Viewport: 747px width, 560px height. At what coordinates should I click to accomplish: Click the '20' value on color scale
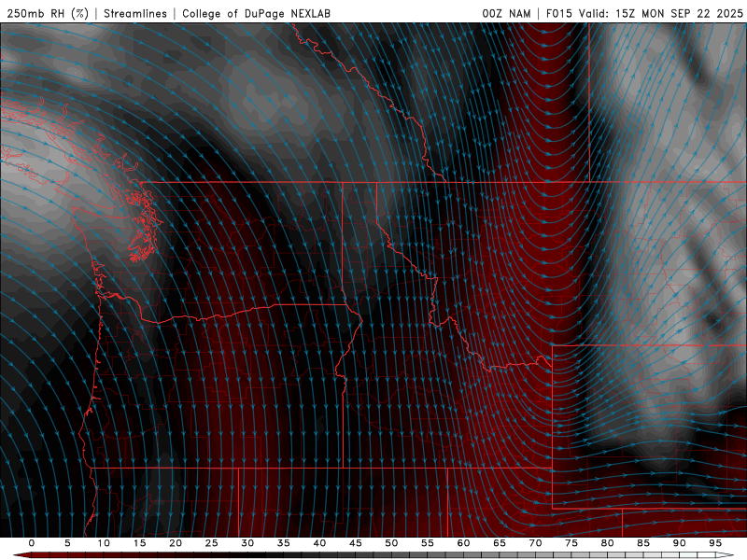point(176,543)
